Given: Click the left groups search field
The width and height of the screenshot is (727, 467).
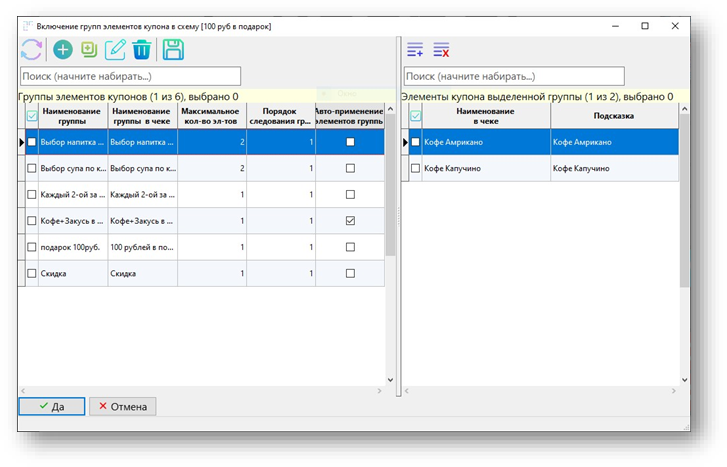Looking at the screenshot, I should point(130,76).
